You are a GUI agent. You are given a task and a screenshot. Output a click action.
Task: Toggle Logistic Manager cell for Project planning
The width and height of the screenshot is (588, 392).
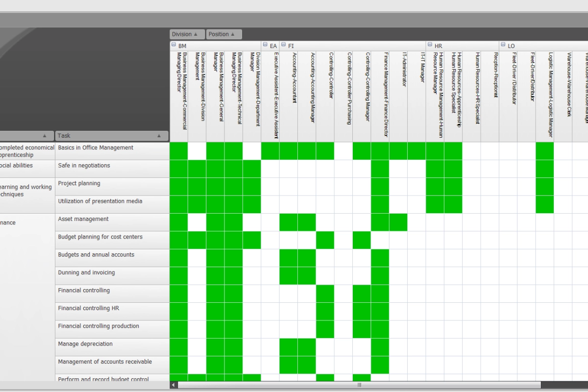(x=544, y=186)
